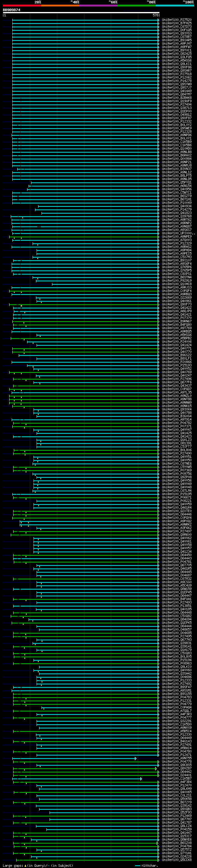Open hit UniRef100_A9PJH7
The image size is (197, 868).
click(x=176, y=43)
